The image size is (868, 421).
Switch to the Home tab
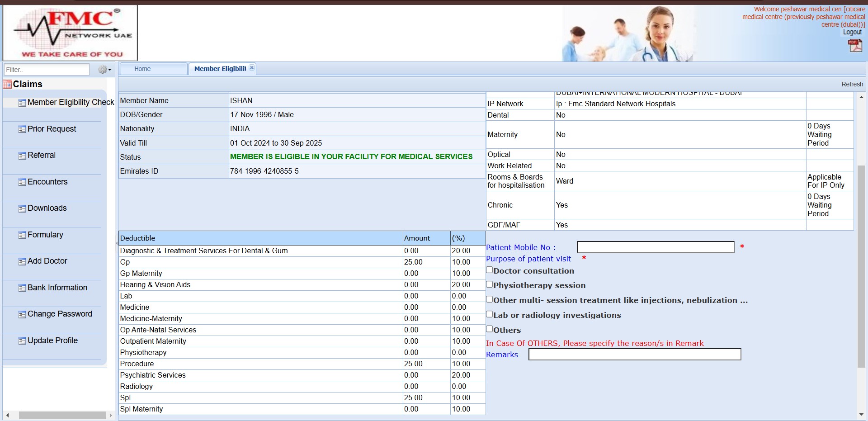click(x=142, y=69)
